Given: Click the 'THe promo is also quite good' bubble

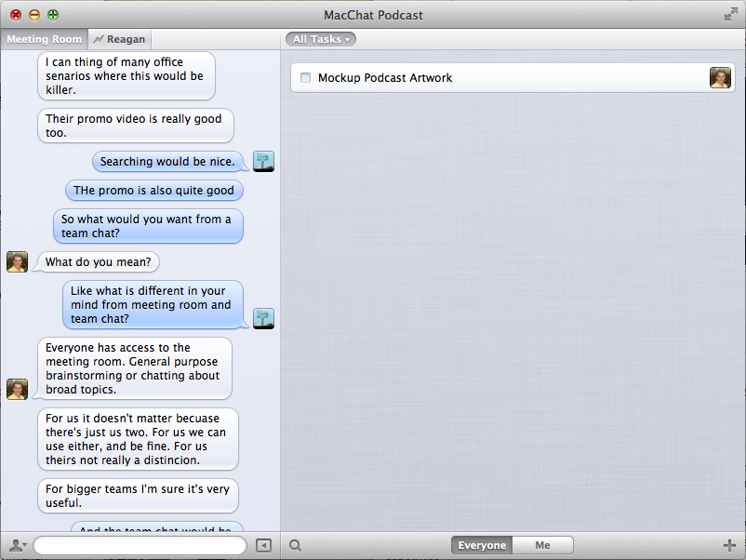Looking at the screenshot, I should point(153,191).
